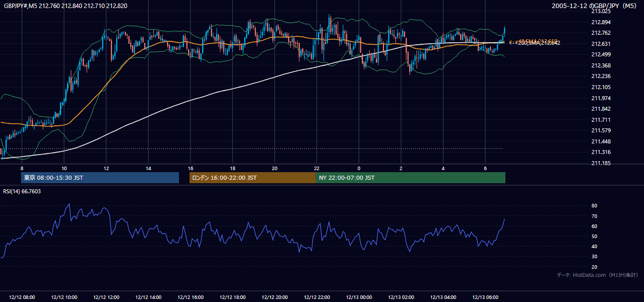Click the price axis value 212.499

pyautogui.click(x=601, y=54)
